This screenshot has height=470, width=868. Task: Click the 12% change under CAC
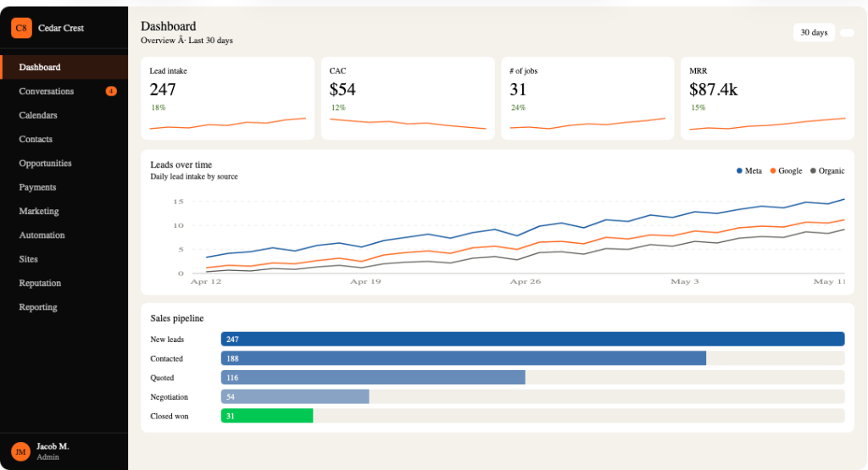coord(338,108)
